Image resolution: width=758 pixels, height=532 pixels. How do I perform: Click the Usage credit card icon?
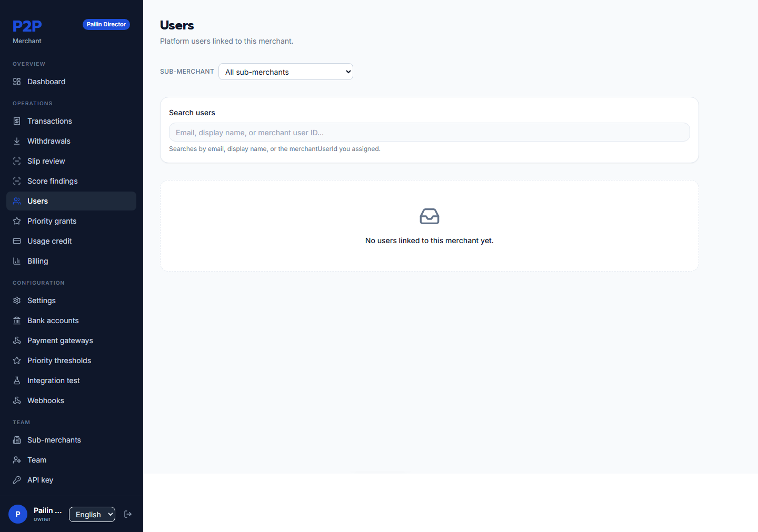17,241
